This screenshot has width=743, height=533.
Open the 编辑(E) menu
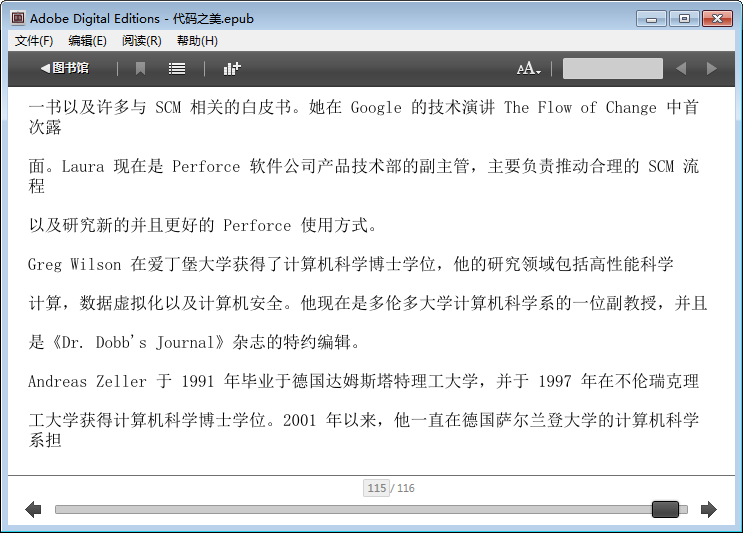coord(87,41)
